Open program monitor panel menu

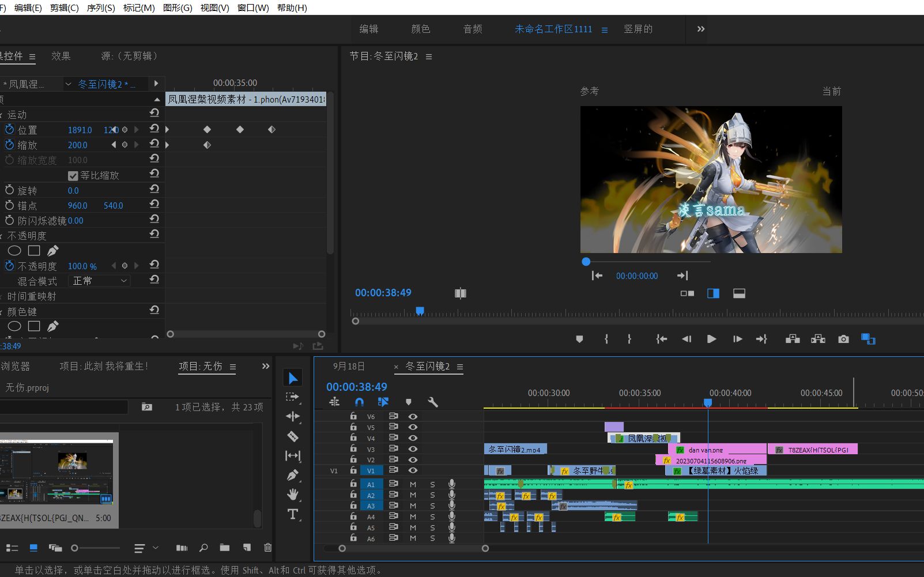(x=429, y=56)
